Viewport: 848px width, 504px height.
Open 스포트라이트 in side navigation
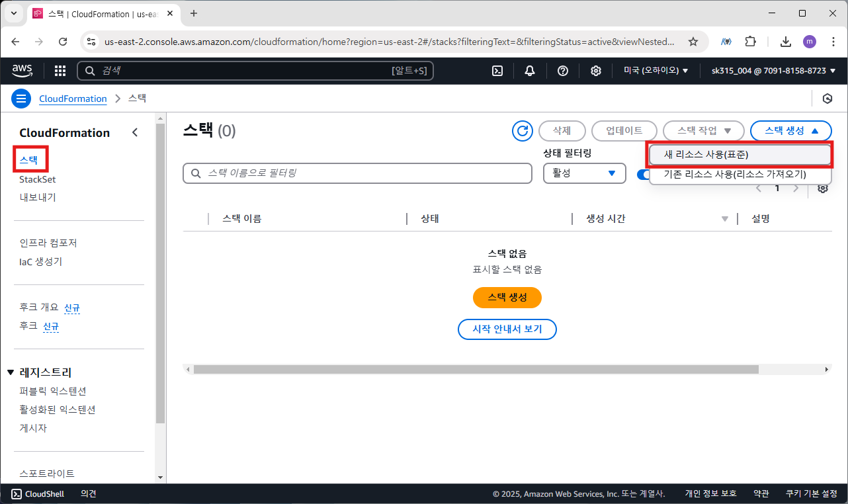click(47, 474)
